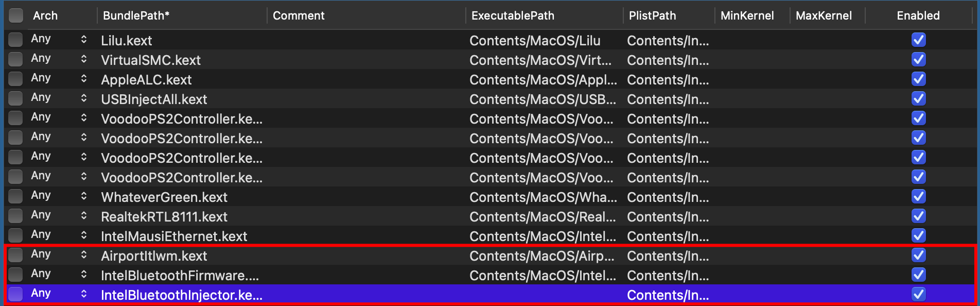Click the Enabled column header
This screenshot has width=980, height=306.
[918, 15]
